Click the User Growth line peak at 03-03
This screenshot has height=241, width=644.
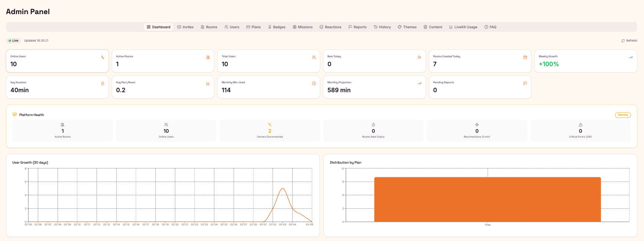click(283, 189)
